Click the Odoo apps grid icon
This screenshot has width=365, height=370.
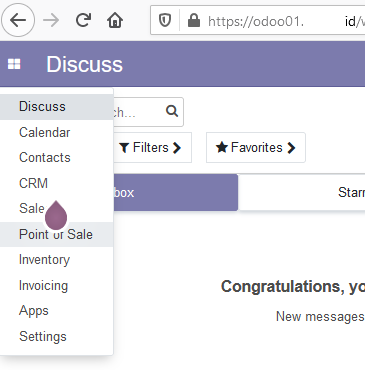coord(14,64)
